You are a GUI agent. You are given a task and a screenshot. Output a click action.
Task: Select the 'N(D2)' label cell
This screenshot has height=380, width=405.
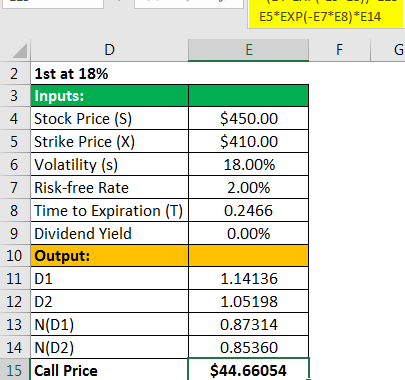[x=109, y=347]
